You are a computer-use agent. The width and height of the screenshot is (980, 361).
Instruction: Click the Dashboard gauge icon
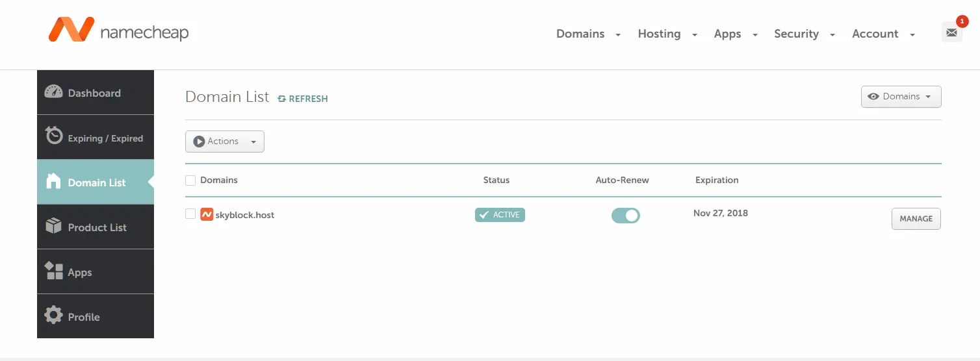[x=53, y=92]
